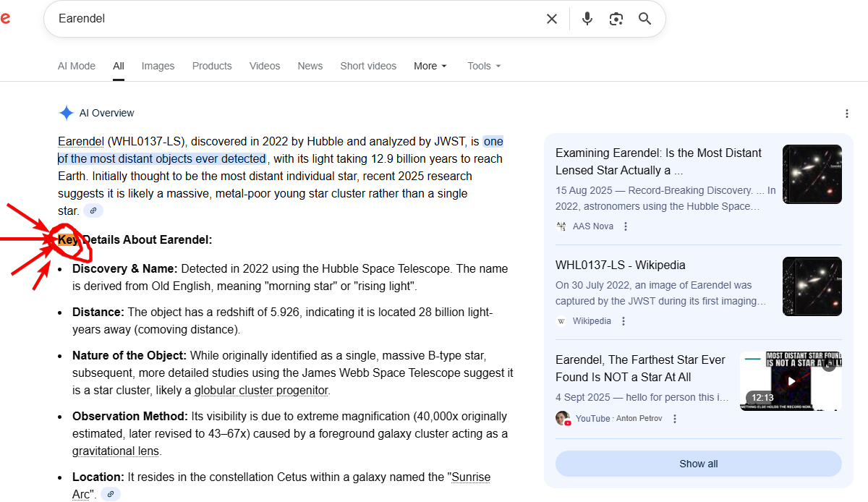Screen dimensions: 868x502
Task: Click the AAS Nova favicon
Action: coord(561,226)
